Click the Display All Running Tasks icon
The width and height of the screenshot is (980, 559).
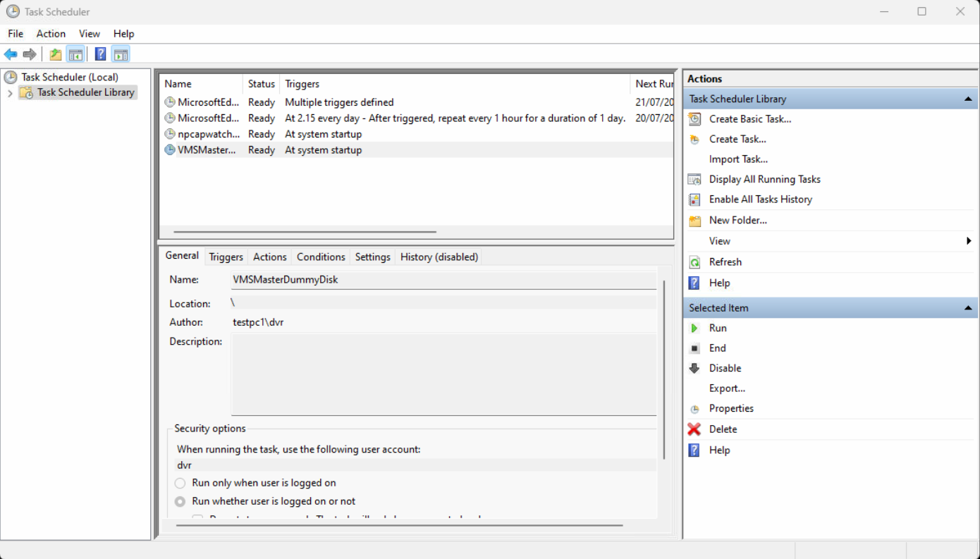tap(694, 179)
